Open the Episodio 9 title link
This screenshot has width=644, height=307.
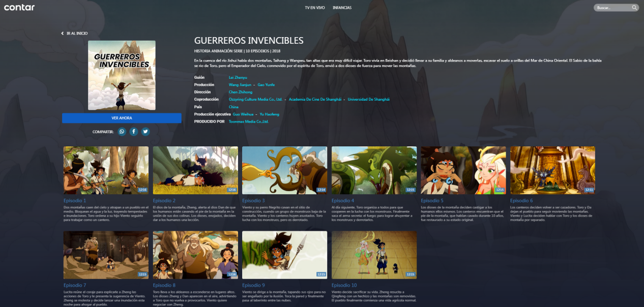(x=253, y=285)
